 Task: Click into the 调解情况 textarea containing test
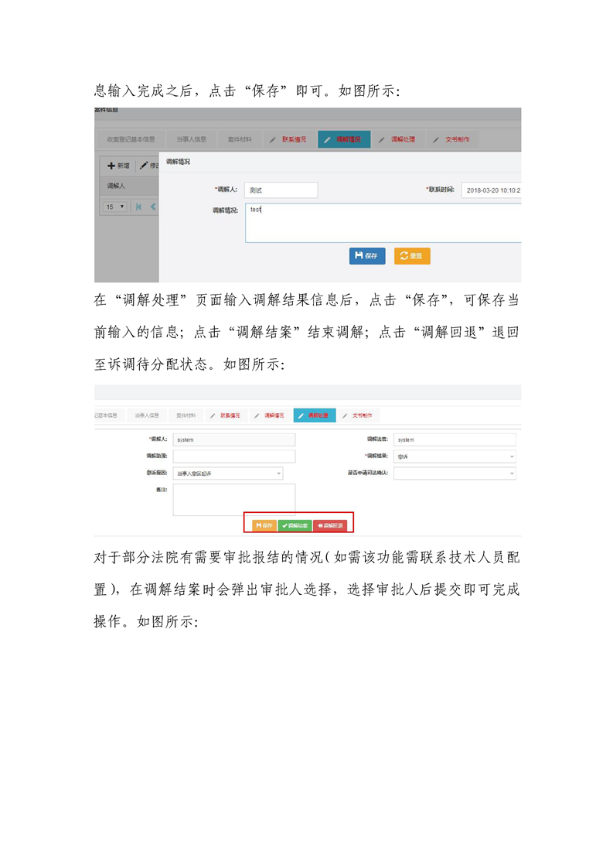383,223
